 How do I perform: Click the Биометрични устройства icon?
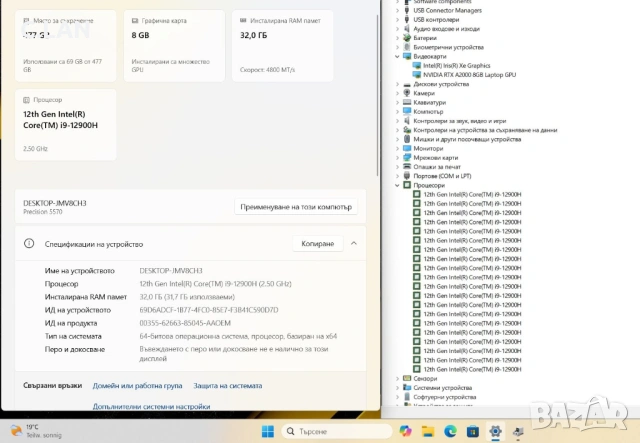[407, 47]
